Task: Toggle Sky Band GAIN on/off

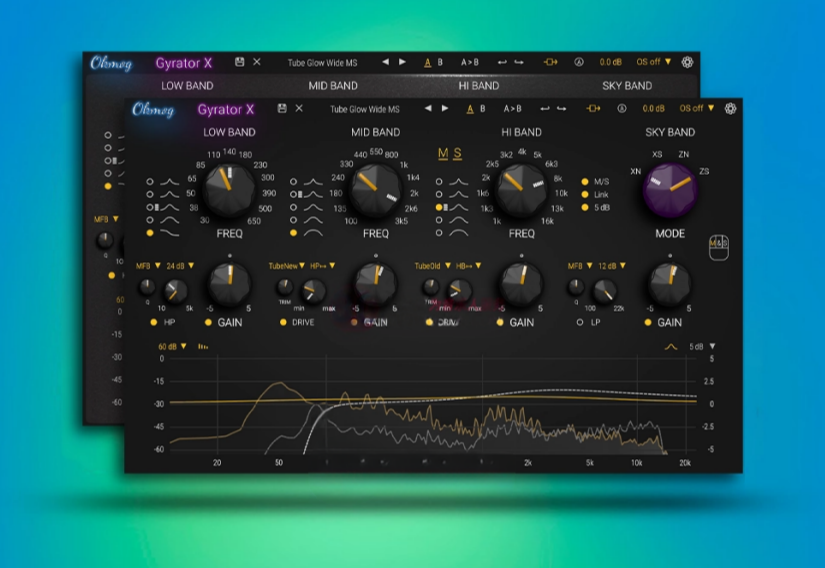Action: click(648, 322)
